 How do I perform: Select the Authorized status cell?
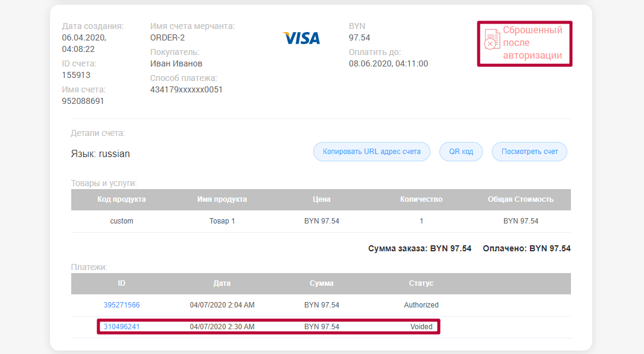421,305
